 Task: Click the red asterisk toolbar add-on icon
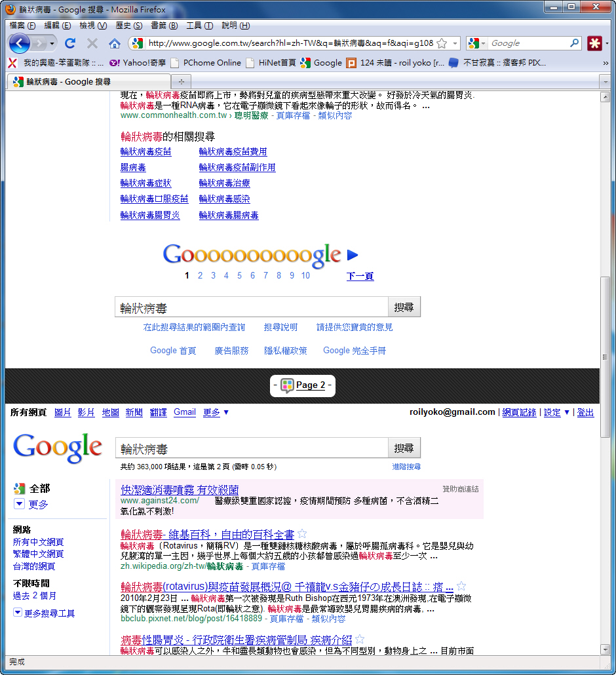click(x=594, y=43)
